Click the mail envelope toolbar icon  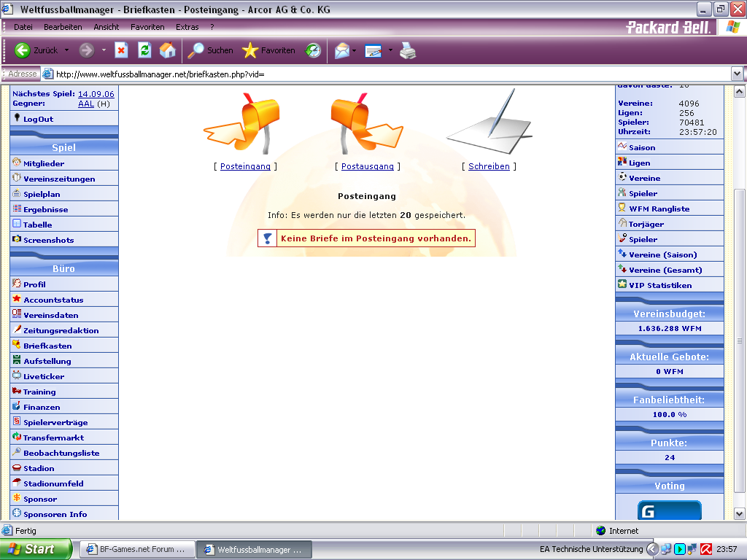[x=341, y=50]
